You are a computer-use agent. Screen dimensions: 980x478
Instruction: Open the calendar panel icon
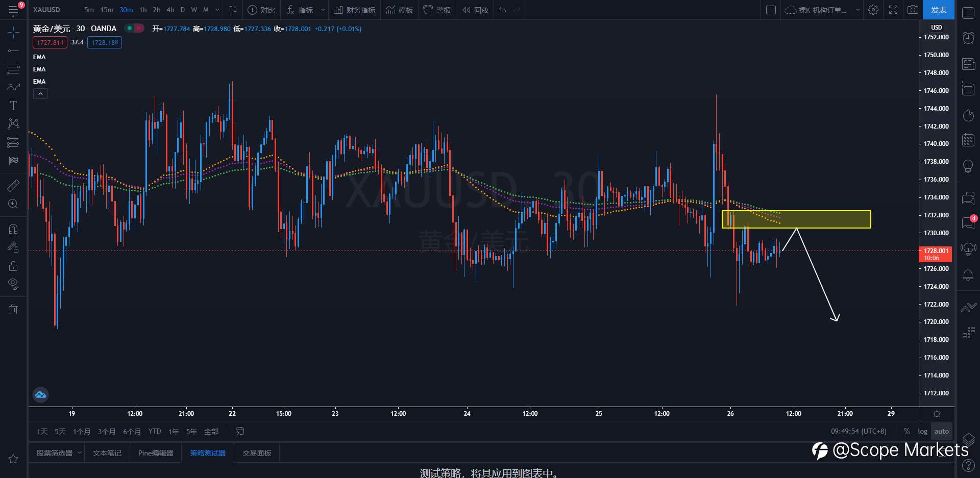click(x=968, y=140)
